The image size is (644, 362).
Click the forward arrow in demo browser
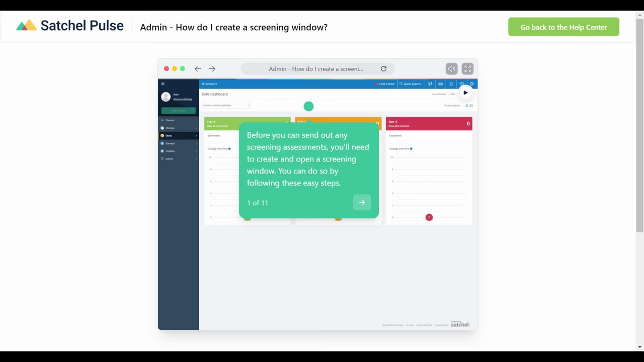212,69
